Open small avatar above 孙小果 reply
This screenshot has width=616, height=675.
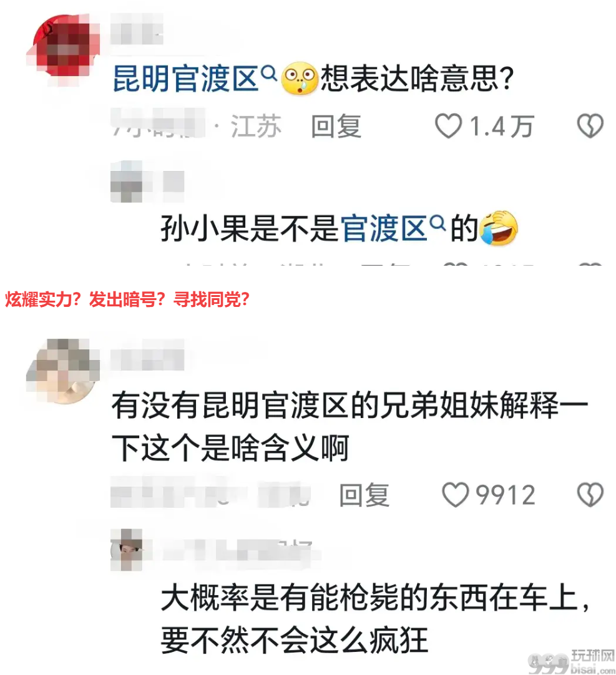[126, 182]
